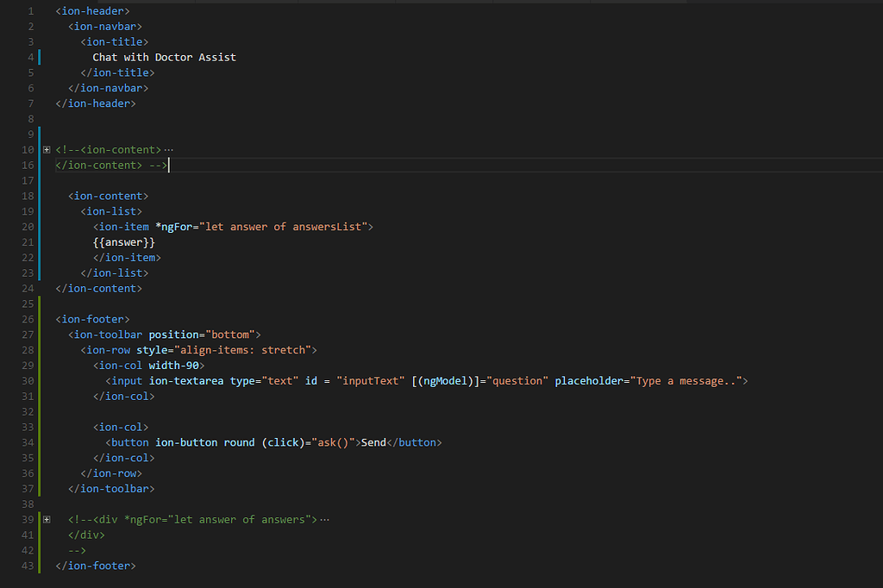This screenshot has width=883, height=588.
Task: Click the closing </ion-toolbar> tag
Action: point(111,489)
